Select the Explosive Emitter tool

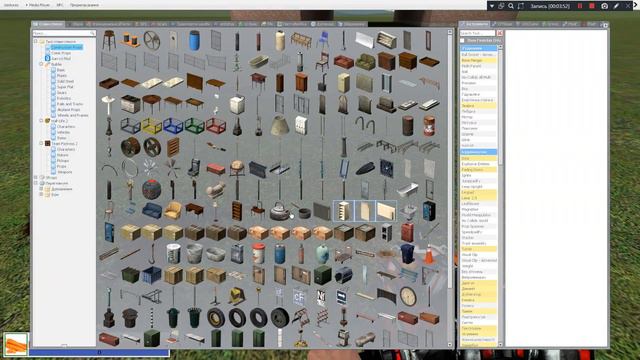pyautogui.click(x=478, y=164)
